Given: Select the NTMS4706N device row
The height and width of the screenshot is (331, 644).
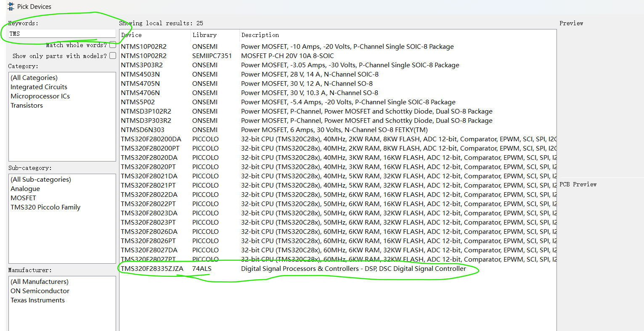Looking at the screenshot, I should click(338, 93).
